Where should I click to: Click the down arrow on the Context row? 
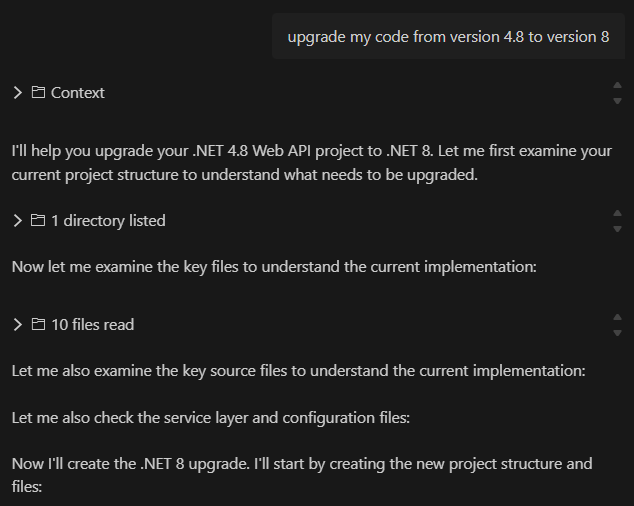[617, 101]
